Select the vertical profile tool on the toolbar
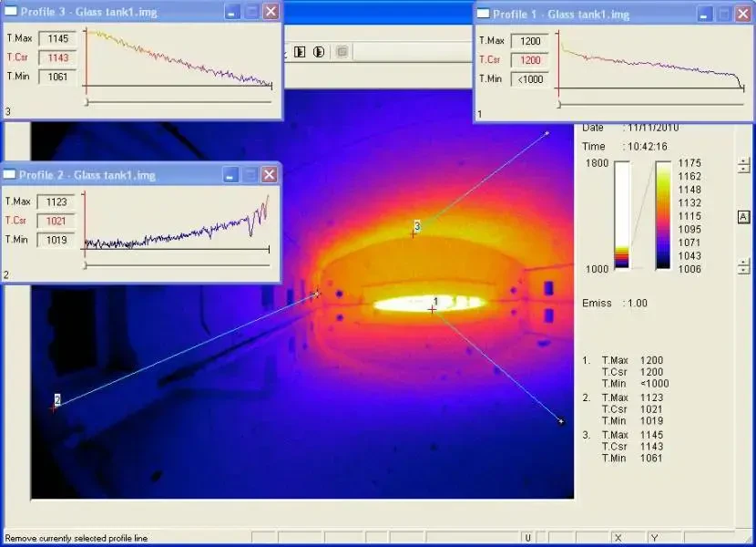Viewport: 756px width, 547px height. tap(318, 52)
